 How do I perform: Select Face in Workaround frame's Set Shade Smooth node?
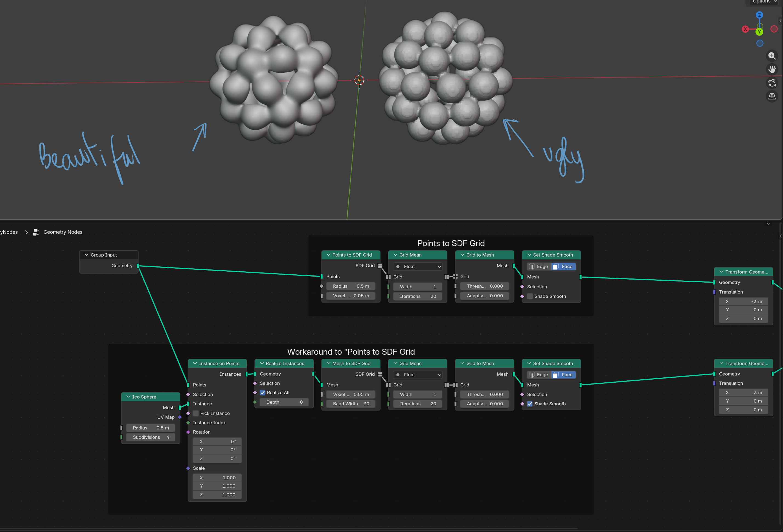[x=563, y=375]
